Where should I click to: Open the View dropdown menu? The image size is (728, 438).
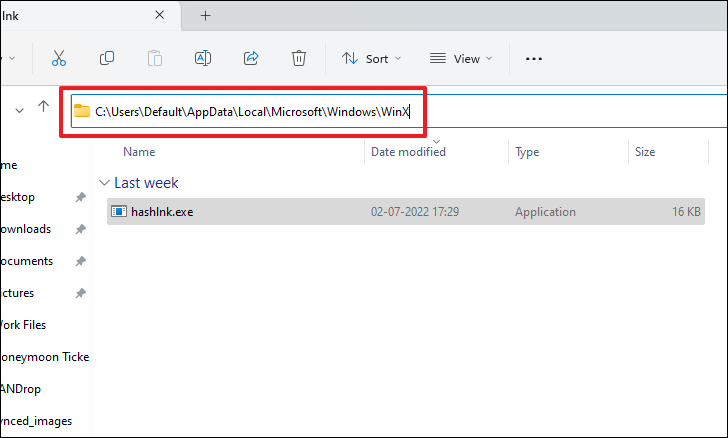tap(461, 59)
